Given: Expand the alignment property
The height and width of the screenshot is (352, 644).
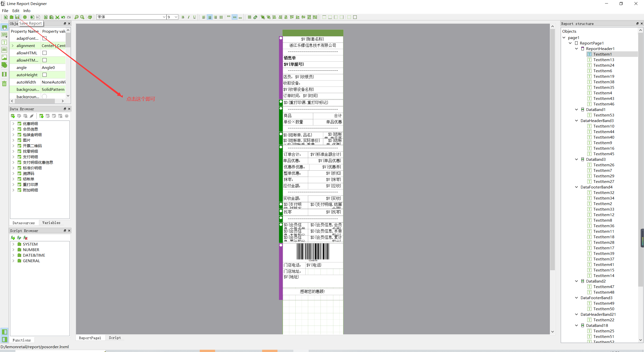Looking at the screenshot, I should tap(13, 46).
